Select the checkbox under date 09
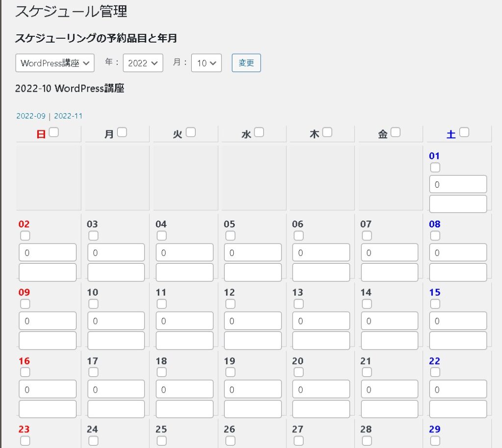Screen dimensions: 502x448 pyautogui.click(x=25, y=304)
